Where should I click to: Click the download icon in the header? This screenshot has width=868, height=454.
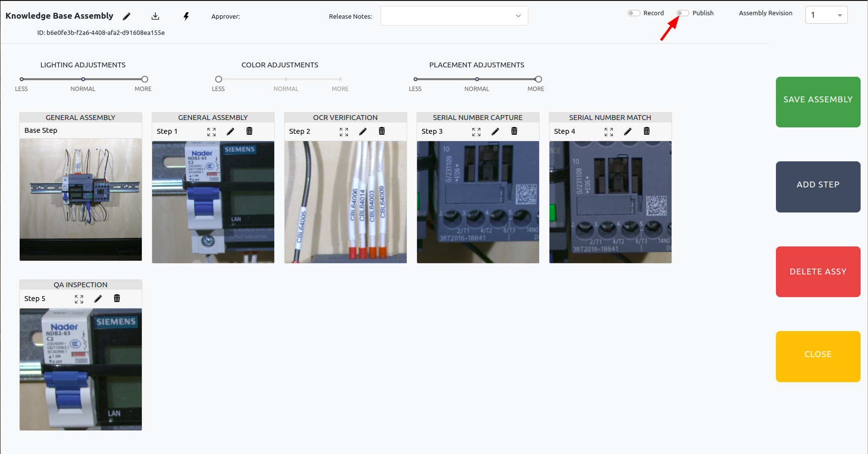(155, 16)
